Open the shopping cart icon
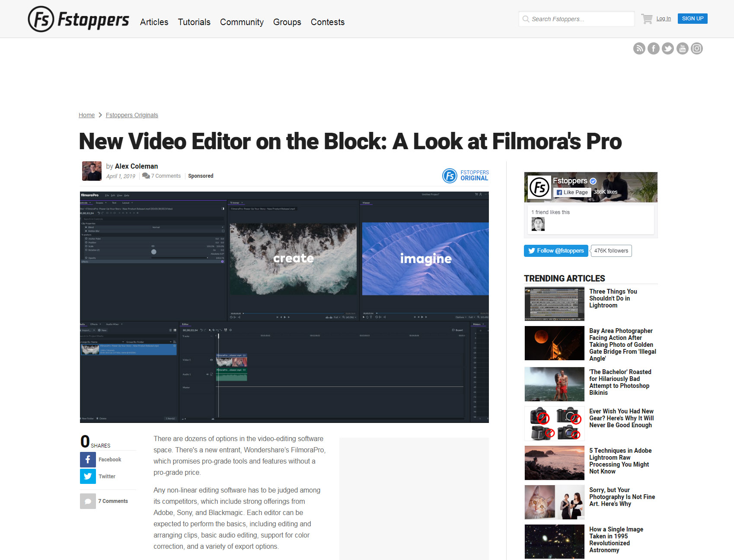This screenshot has width=734, height=560. click(x=647, y=19)
